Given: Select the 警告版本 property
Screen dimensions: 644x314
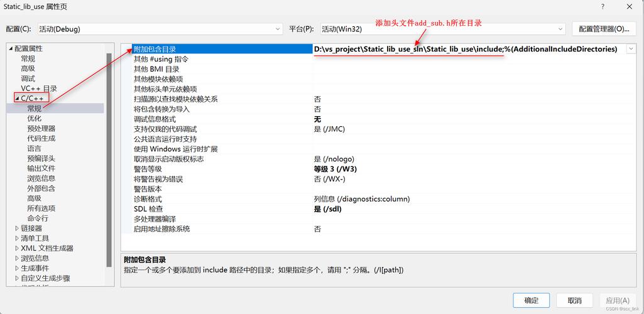Looking at the screenshot, I should tap(148, 189).
